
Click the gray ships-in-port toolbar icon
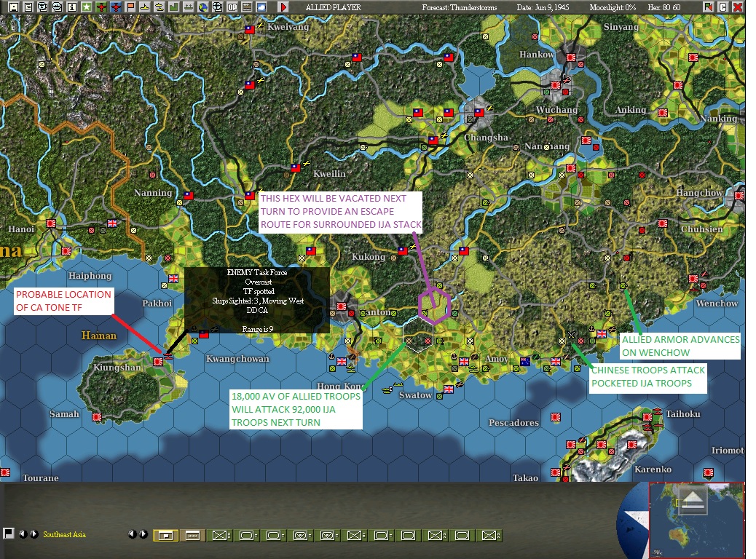pos(188,7)
